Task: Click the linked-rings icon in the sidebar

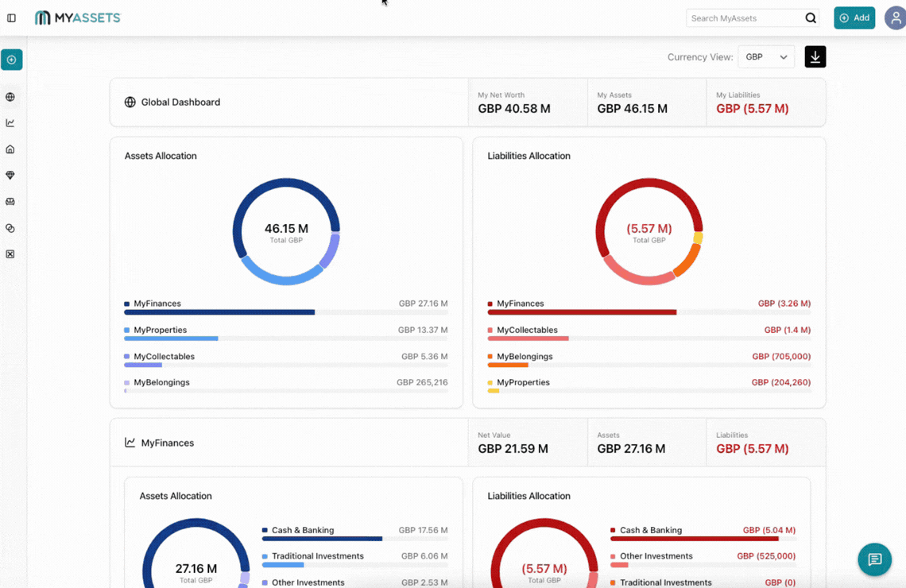Action: click(11, 227)
